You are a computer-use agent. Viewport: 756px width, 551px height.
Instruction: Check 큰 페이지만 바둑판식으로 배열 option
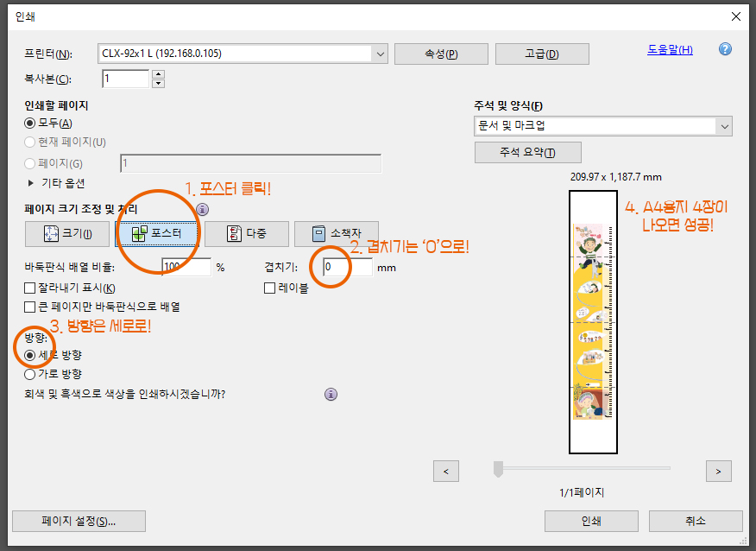coord(31,307)
